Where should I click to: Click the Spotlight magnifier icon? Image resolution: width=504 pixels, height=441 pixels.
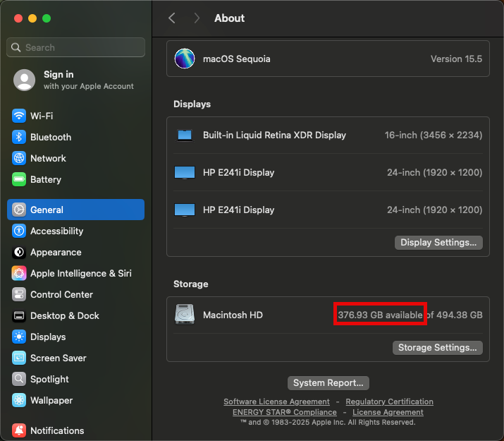[19, 379]
